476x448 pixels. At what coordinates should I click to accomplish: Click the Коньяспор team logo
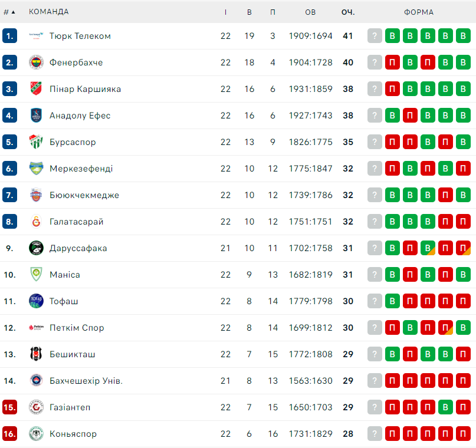(x=36, y=434)
